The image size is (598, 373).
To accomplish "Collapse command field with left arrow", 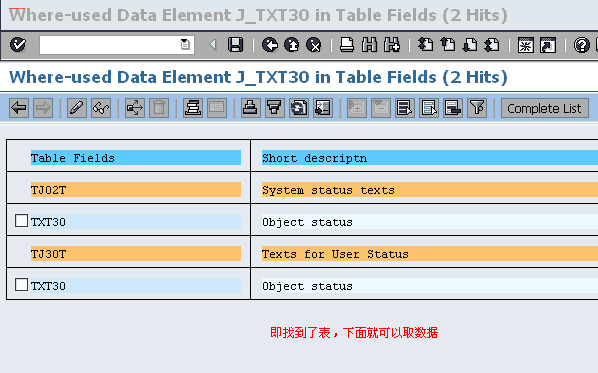I will point(213,45).
